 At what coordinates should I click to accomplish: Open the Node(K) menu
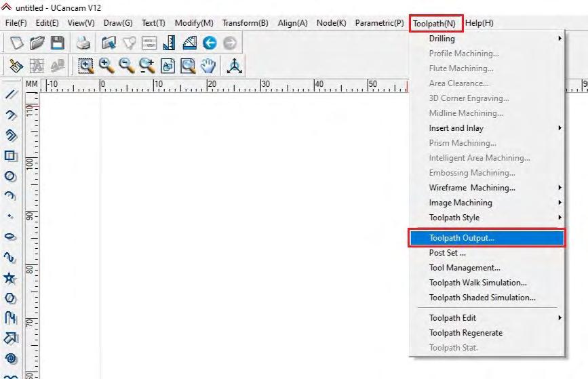[x=331, y=23]
